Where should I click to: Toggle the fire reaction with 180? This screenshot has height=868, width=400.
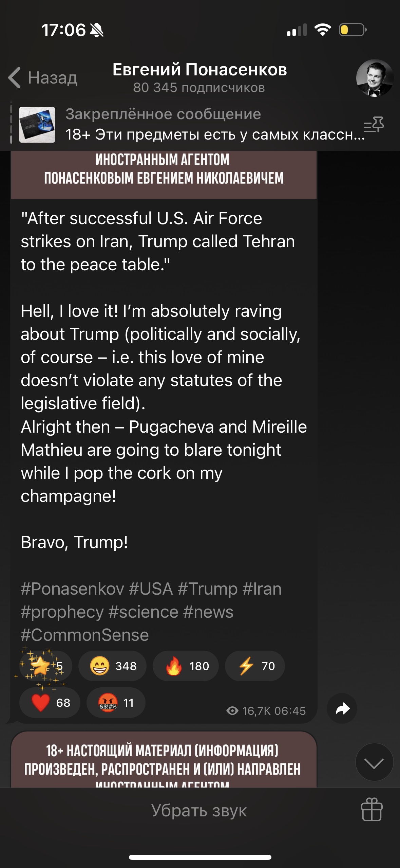click(186, 666)
